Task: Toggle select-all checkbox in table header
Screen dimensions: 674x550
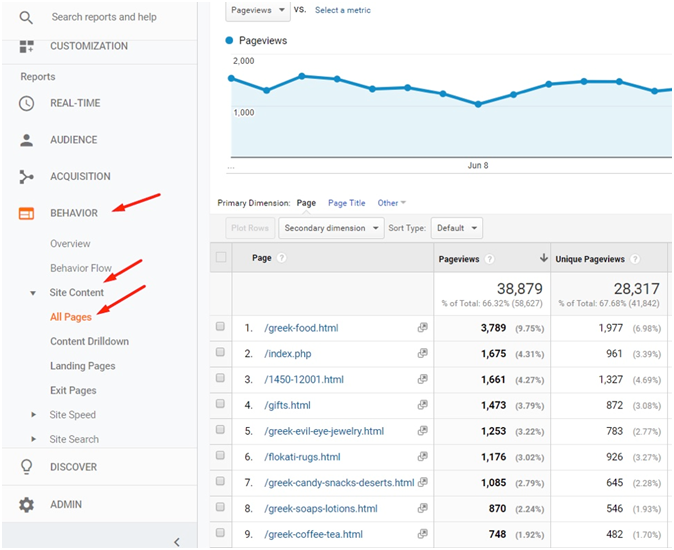Action: [x=221, y=258]
